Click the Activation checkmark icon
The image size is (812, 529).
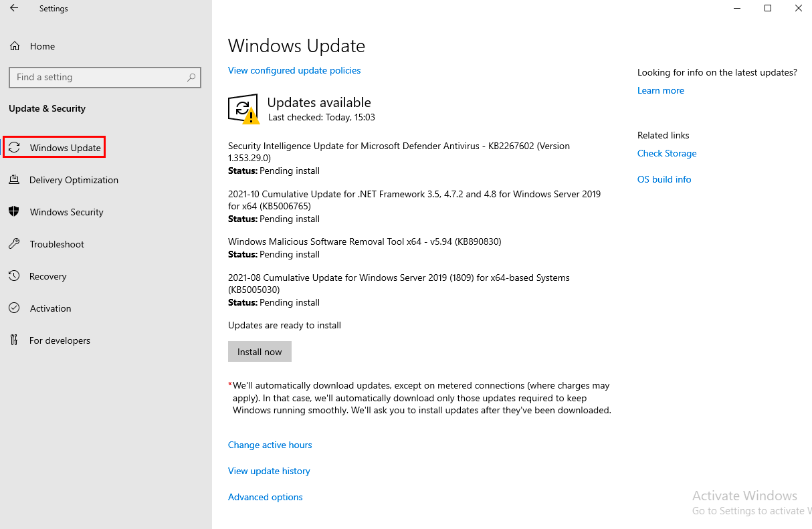coord(14,308)
